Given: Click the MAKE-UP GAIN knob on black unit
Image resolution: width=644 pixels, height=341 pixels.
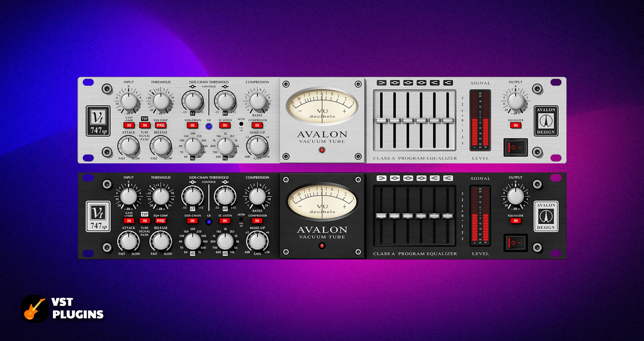Looking at the screenshot, I should pos(257,241).
